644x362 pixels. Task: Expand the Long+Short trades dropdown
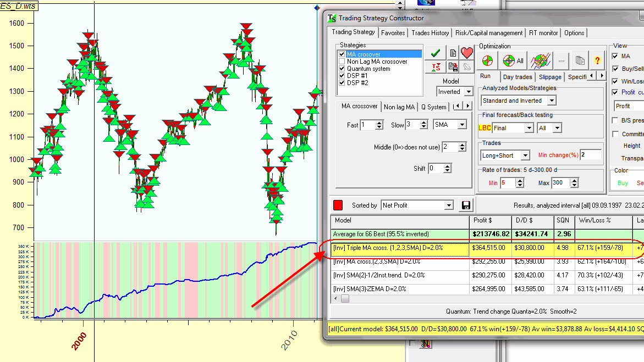pyautogui.click(x=526, y=155)
